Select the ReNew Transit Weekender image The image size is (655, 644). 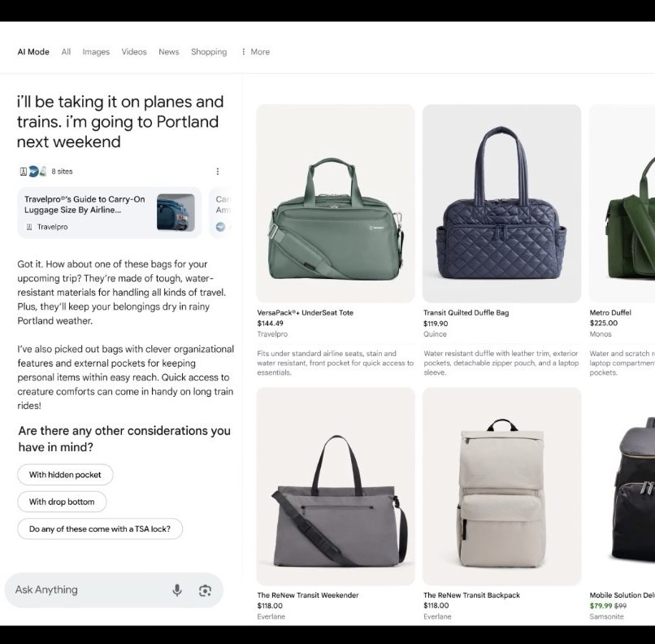click(x=336, y=486)
